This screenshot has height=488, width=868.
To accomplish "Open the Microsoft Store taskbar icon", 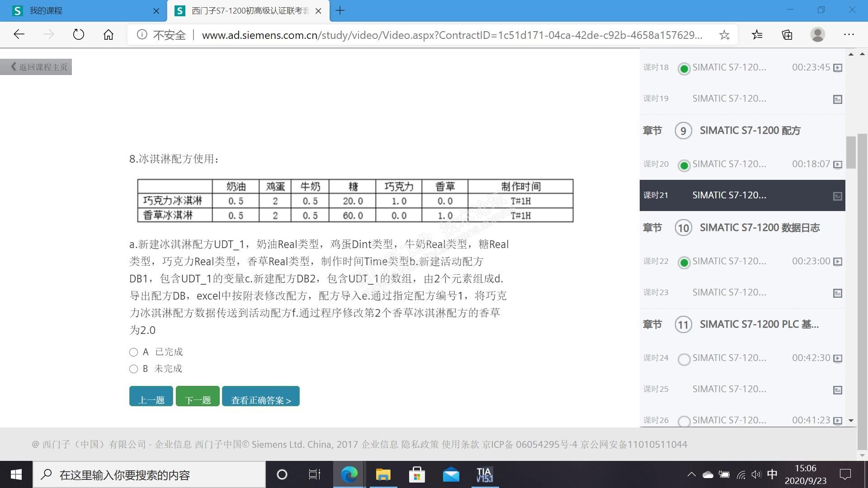I will (x=417, y=474).
